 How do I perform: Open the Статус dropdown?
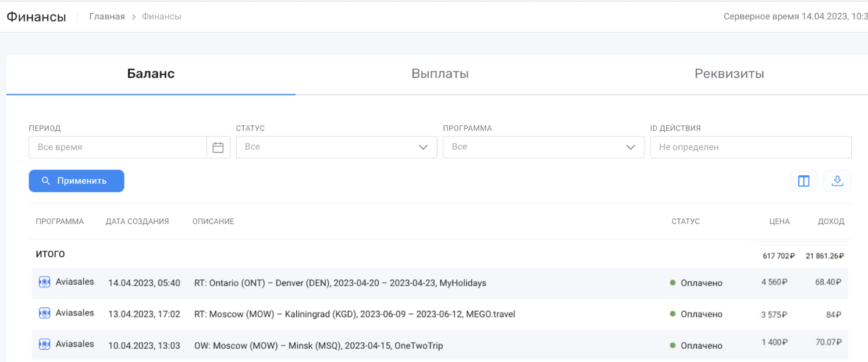pyautogui.click(x=337, y=147)
